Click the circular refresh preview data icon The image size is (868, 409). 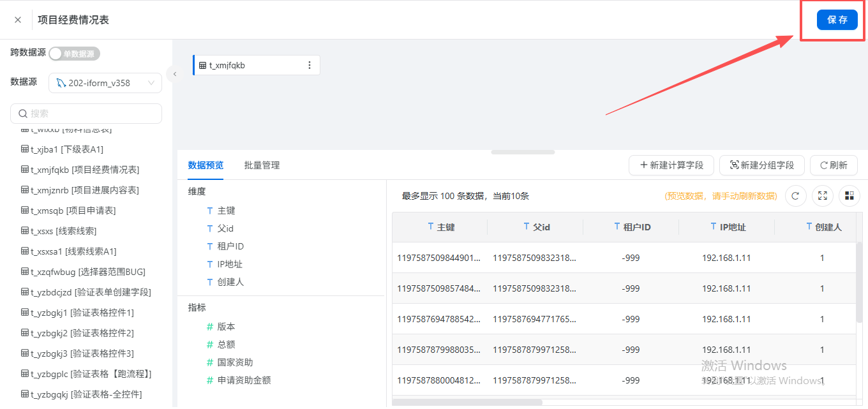click(x=795, y=196)
